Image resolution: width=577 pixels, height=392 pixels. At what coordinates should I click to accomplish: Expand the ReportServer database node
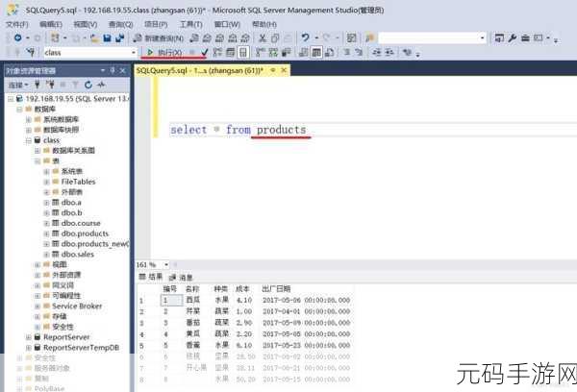point(29,337)
